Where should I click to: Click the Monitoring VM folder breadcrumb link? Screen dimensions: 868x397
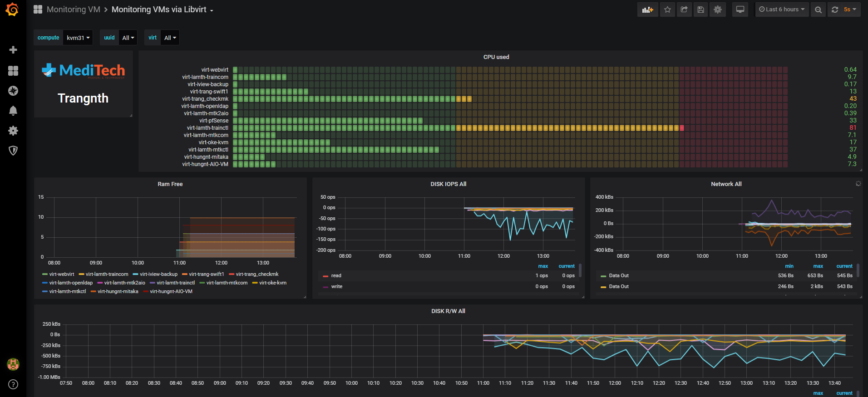pos(74,10)
